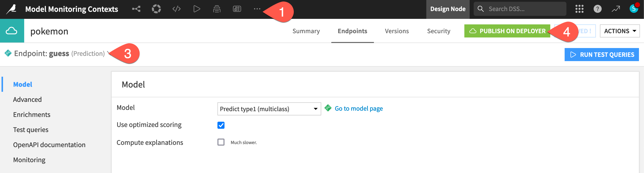Focus the Search DSS field
Viewport: 644px width, 173px height.
pyautogui.click(x=520, y=9)
